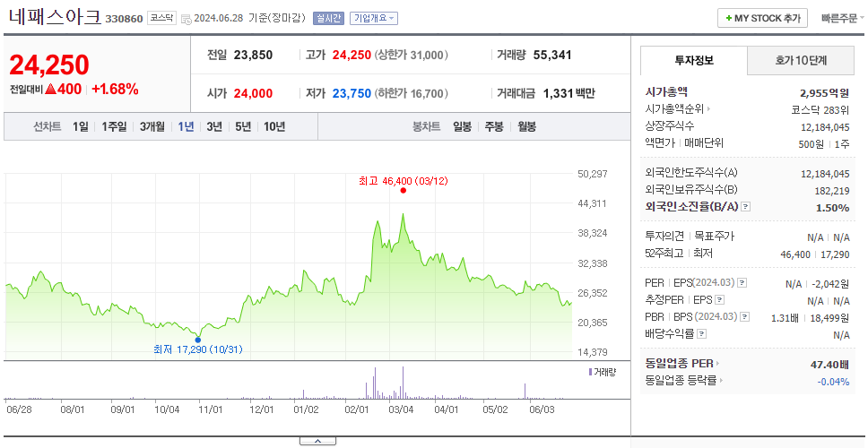Screen dimensions: 868x448
Task: Click the calendar icon next to the date
Action: (x=186, y=19)
